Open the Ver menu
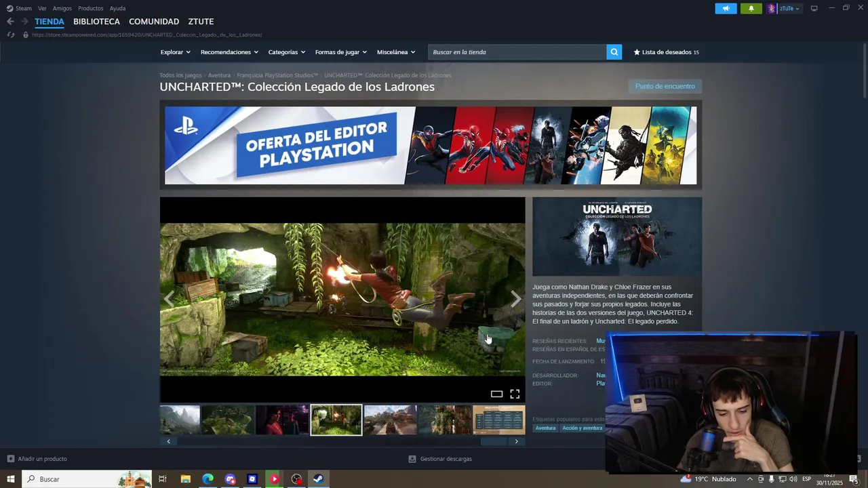 click(42, 8)
